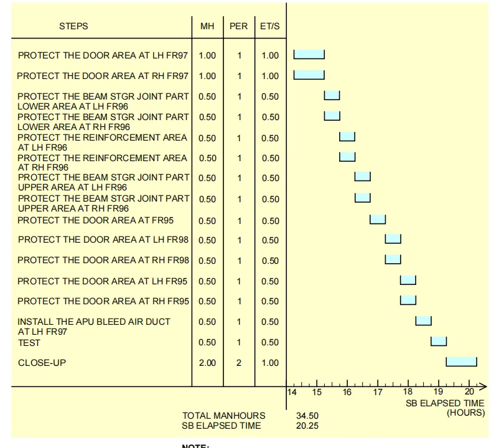Click the 16 hour mark on the axis
Viewport: 504px width, 448px height.
[347, 392]
